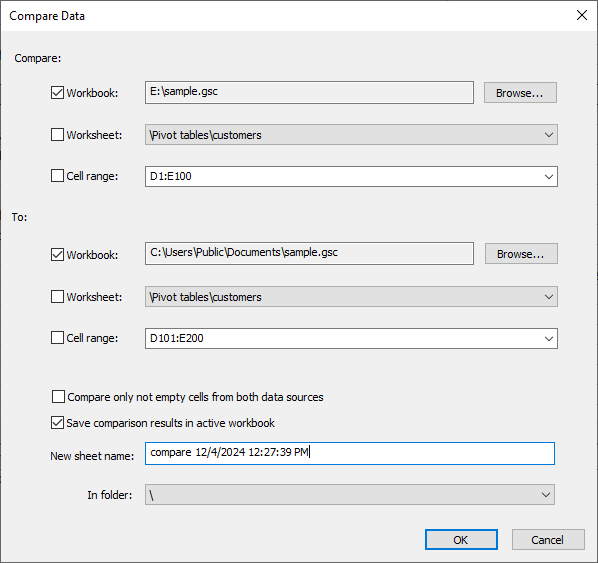Click the New sheet name field
The height and width of the screenshot is (563, 598).
pyautogui.click(x=350, y=453)
